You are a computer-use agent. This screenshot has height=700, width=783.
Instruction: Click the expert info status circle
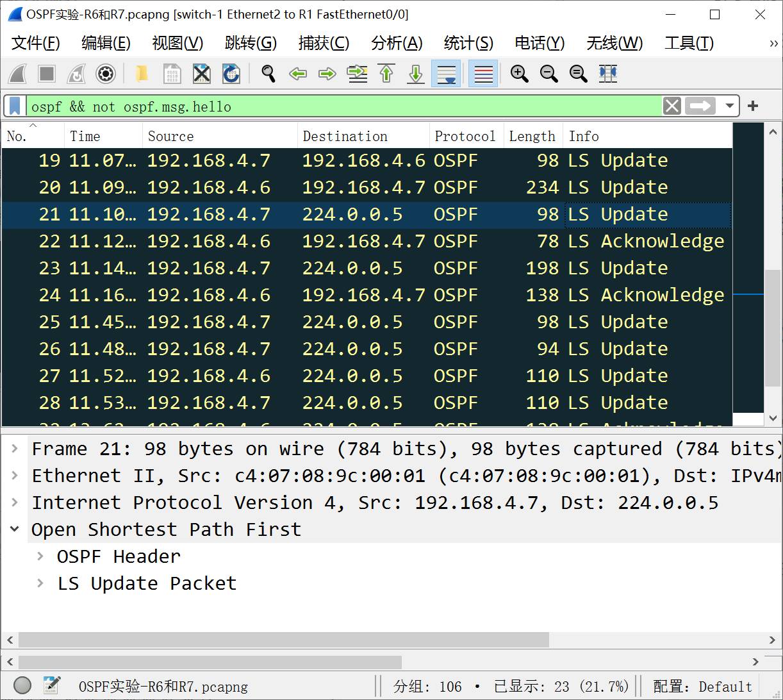(22, 685)
